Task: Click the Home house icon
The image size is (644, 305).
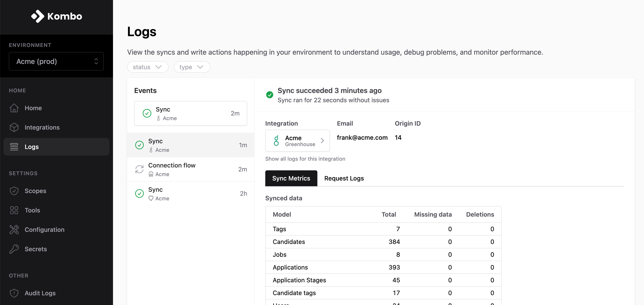Action: click(x=14, y=108)
